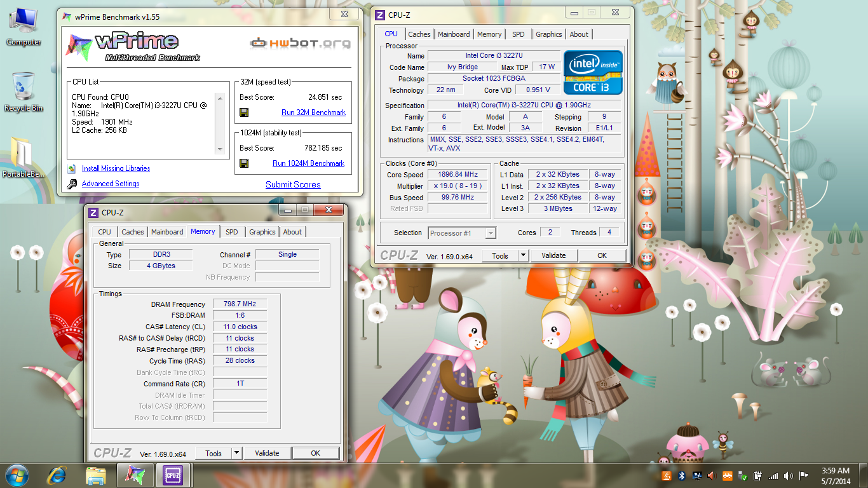The height and width of the screenshot is (488, 868).
Task: Open the Caches tab in the CPU-Z Memory window
Action: coord(132,232)
